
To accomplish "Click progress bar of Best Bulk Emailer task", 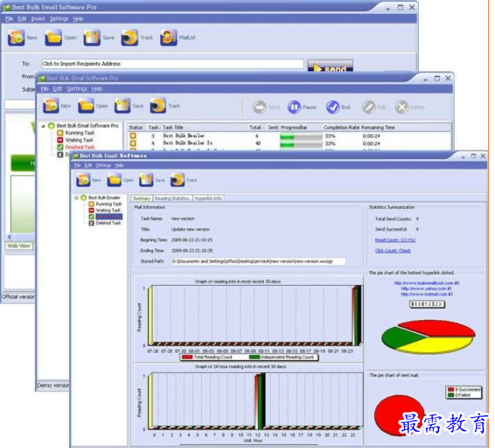I will tap(301, 137).
